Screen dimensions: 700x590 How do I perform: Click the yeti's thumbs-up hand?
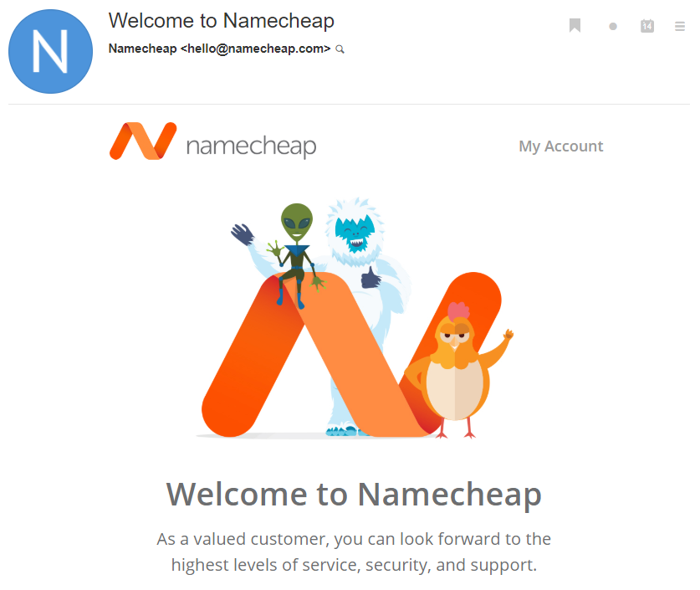point(370,277)
